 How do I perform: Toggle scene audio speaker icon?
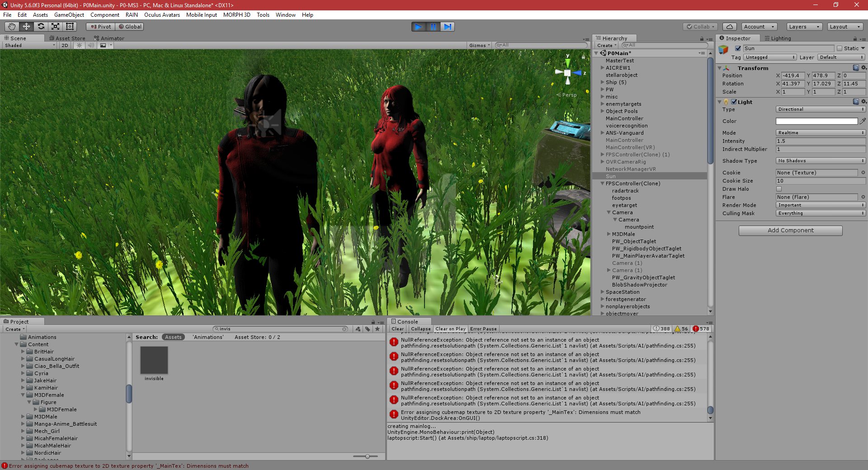pos(91,45)
